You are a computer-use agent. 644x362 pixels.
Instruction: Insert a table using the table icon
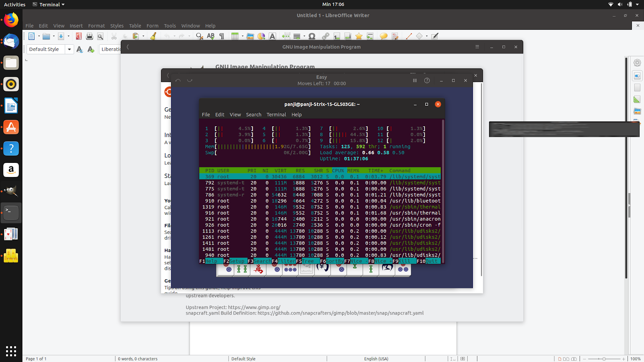point(235,36)
